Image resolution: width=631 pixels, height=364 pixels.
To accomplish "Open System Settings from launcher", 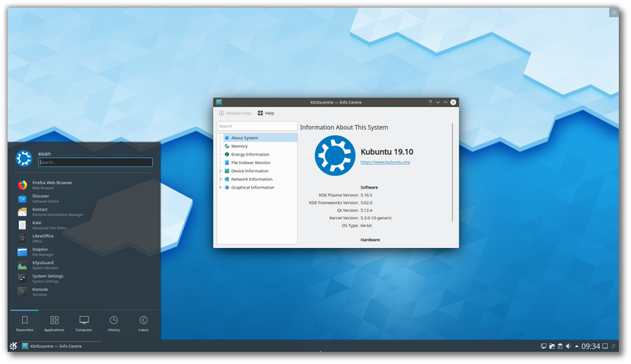I will coord(47,279).
